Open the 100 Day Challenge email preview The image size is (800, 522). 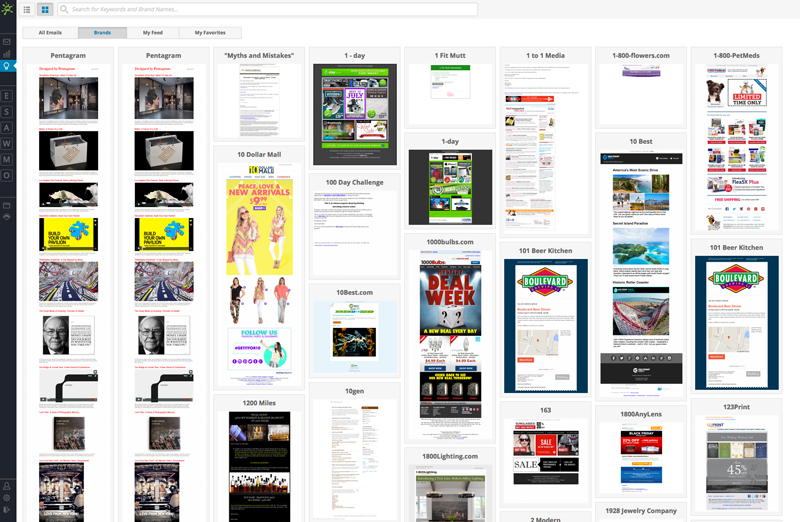pyautogui.click(x=355, y=232)
